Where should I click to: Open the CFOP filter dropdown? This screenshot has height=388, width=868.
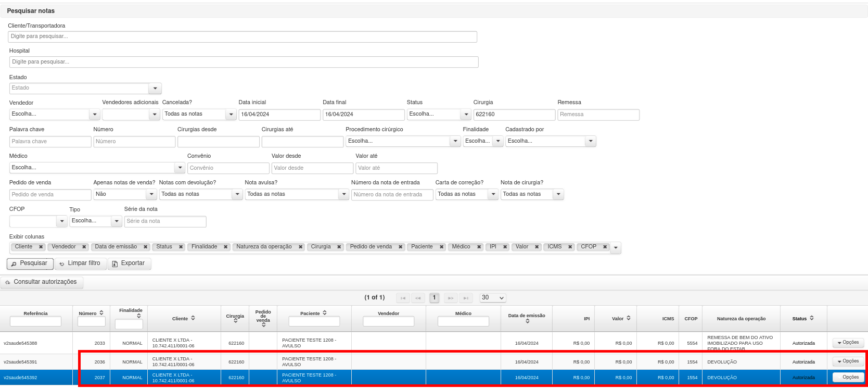click(62, 221)
